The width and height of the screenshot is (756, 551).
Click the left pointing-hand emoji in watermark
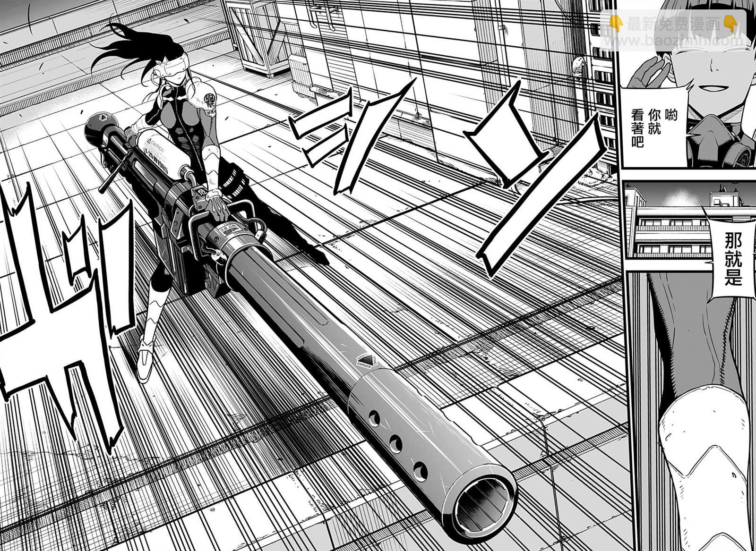click(615, 24)
